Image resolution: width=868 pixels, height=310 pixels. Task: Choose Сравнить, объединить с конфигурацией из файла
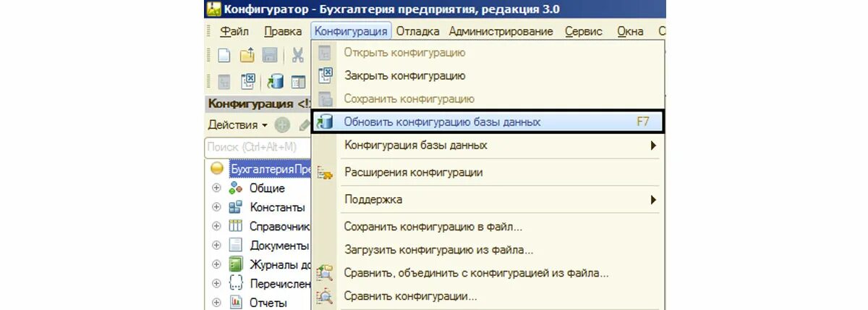[x=488, y=273]
